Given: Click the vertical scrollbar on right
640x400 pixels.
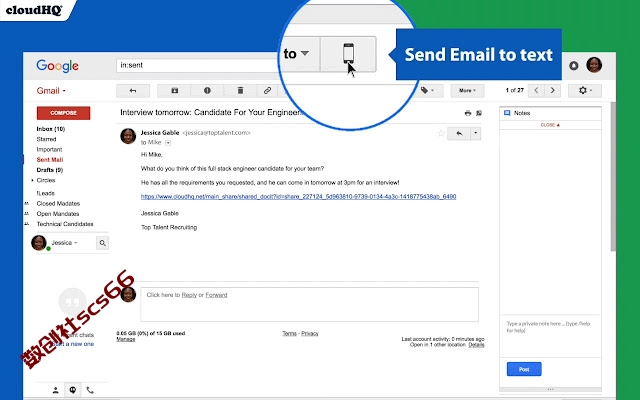Looking at the screenshot, I should click(x=613, y=176).
